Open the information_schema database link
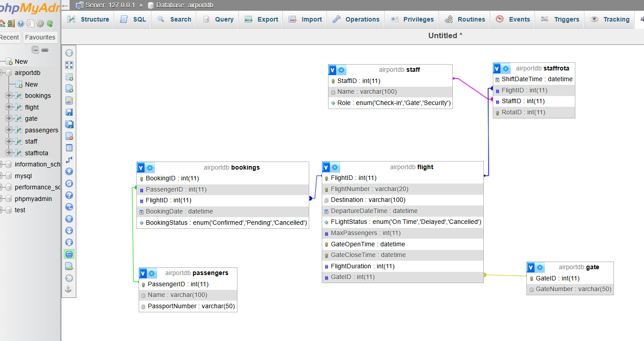 (x=37, y=164)
